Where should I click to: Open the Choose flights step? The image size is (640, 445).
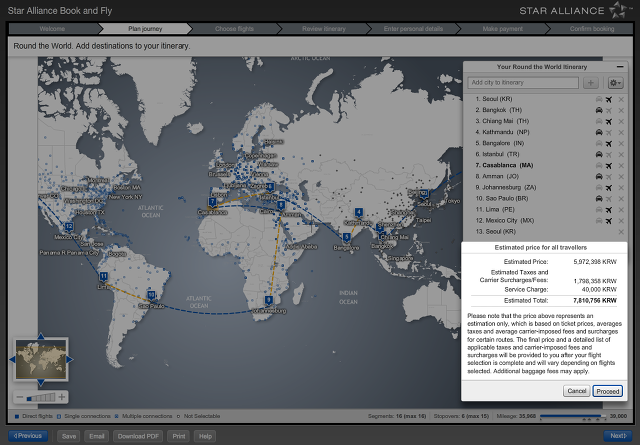tap(234, 29)
